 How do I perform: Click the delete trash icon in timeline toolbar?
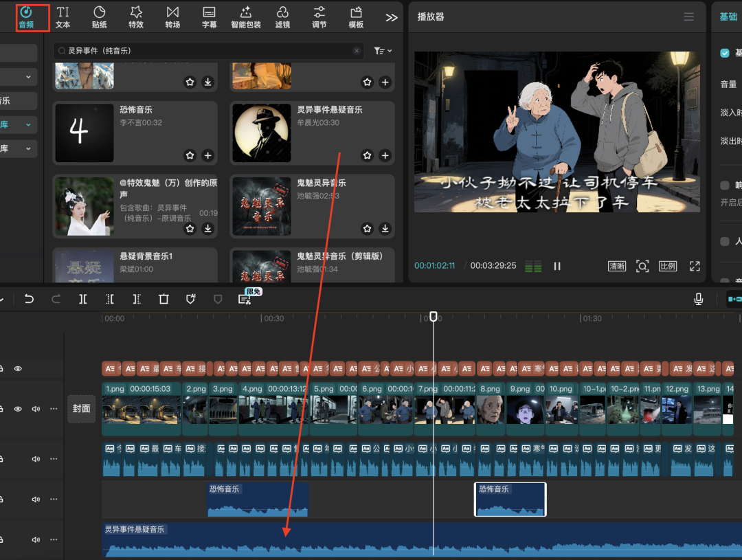click(x=164, y=299)
